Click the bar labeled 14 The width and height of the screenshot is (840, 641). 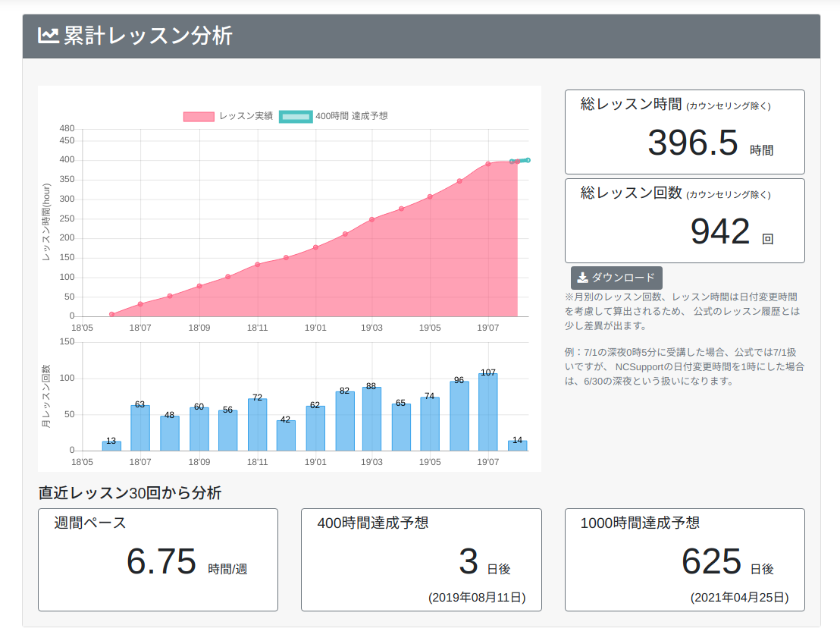pos(518,445)
